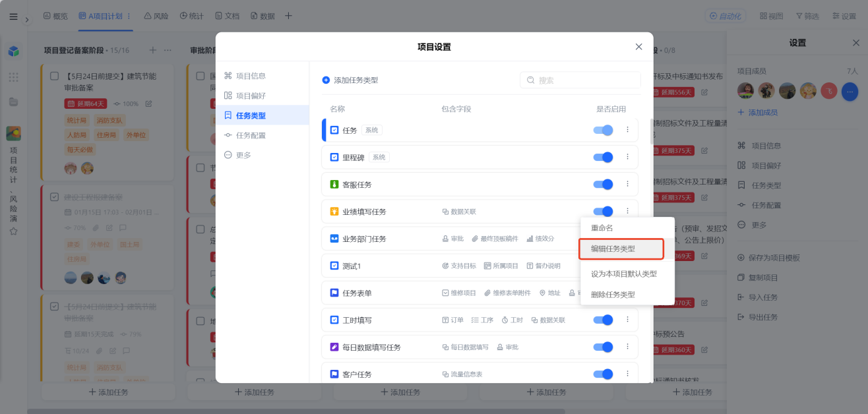The width and height of the screenshot is (868, 414).
Task: Open more options for 每日数据填写任务 row
Action: pos(627,347)
